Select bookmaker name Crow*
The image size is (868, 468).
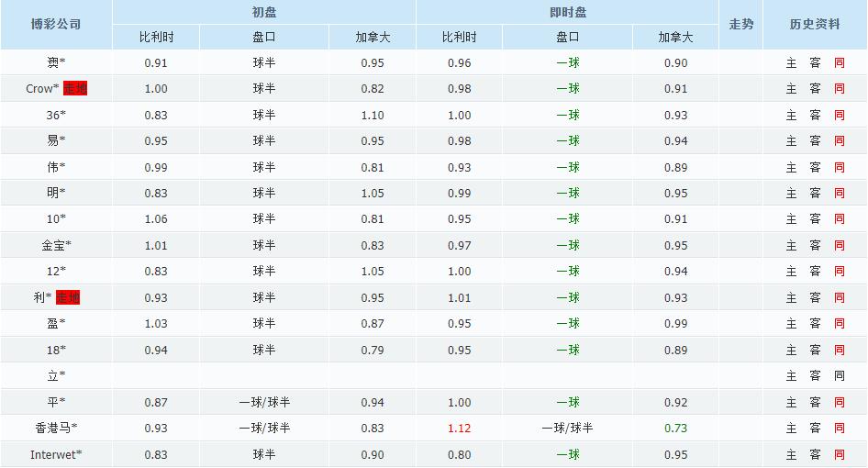coord(42,89)
